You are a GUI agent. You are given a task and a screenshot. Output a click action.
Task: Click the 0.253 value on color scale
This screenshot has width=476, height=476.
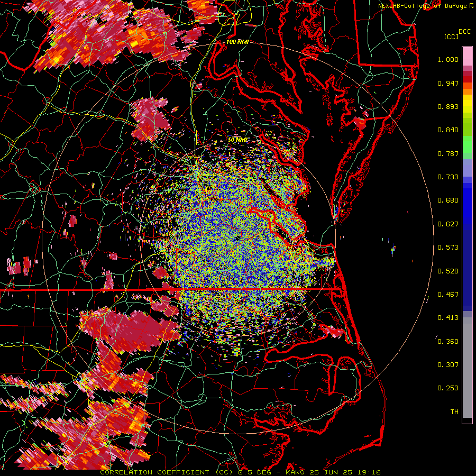click(448, 388)
